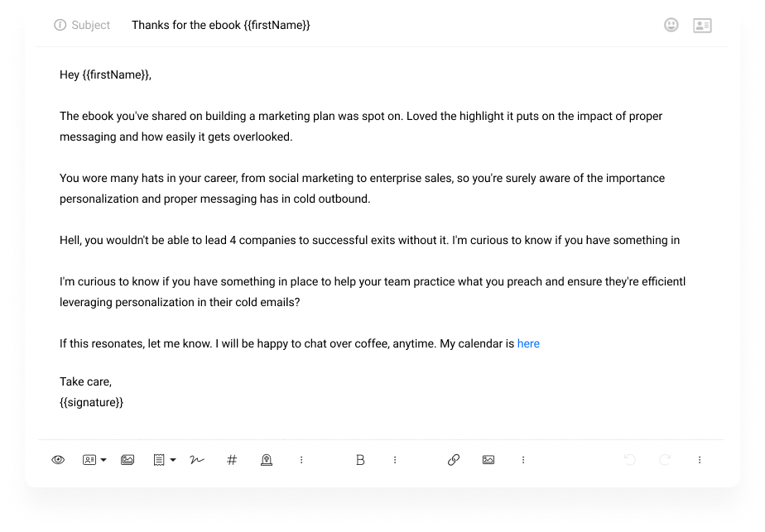Click the image template icon
The height and width of the screenshot is (532, 765).
point(127,460)
